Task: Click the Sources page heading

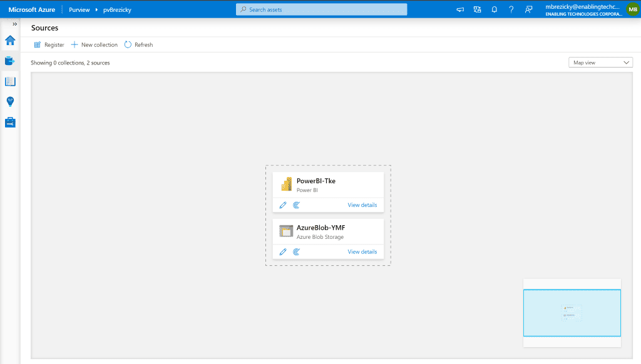Action: coord(44,28)
